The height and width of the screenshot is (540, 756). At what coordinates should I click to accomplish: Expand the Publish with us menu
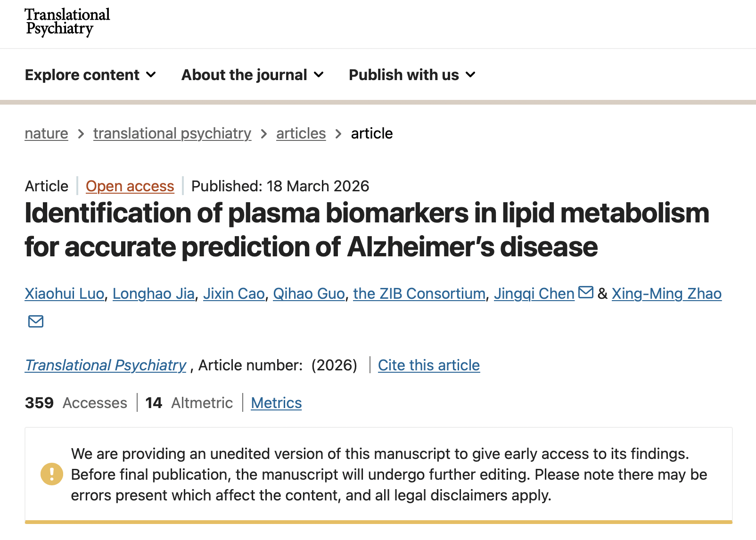pyautogui.click(x=411, y=75)
